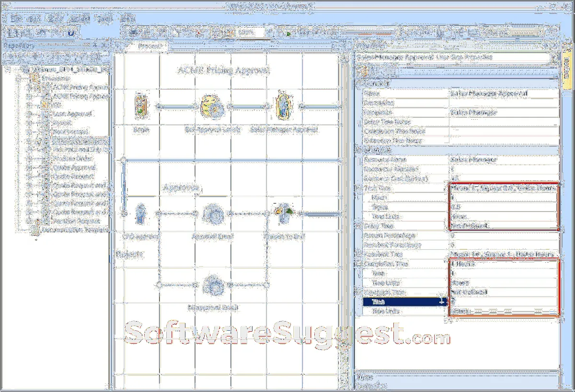Click the ACME Pricing Approval diagram title

(223, 70)
